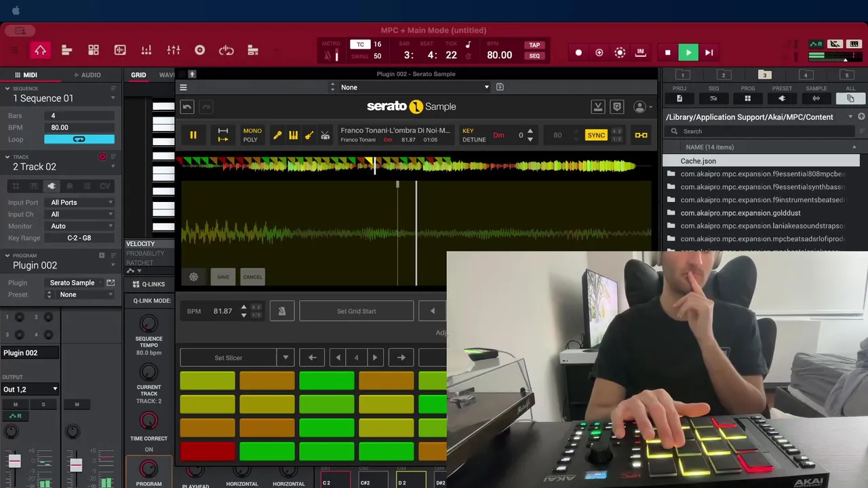Image resolution: width=868 pixels, height=488 pixels.
Task: Click the SEQUENCE TEMPO Q-link knob
Action: 149,323
